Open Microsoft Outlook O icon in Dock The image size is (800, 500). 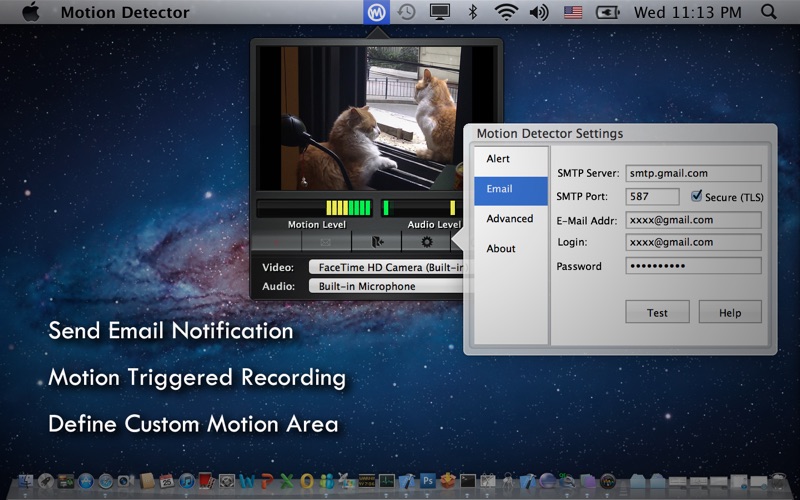pos(307,481)
